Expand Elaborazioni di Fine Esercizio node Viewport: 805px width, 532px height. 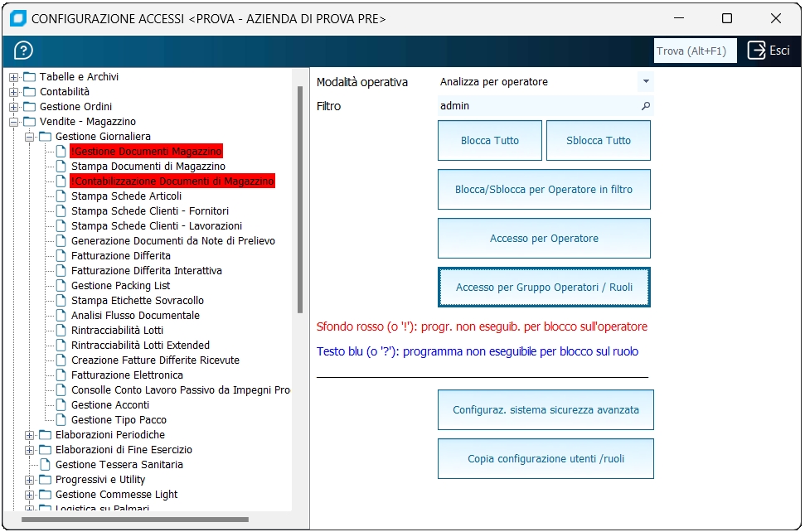coord(30,451)
